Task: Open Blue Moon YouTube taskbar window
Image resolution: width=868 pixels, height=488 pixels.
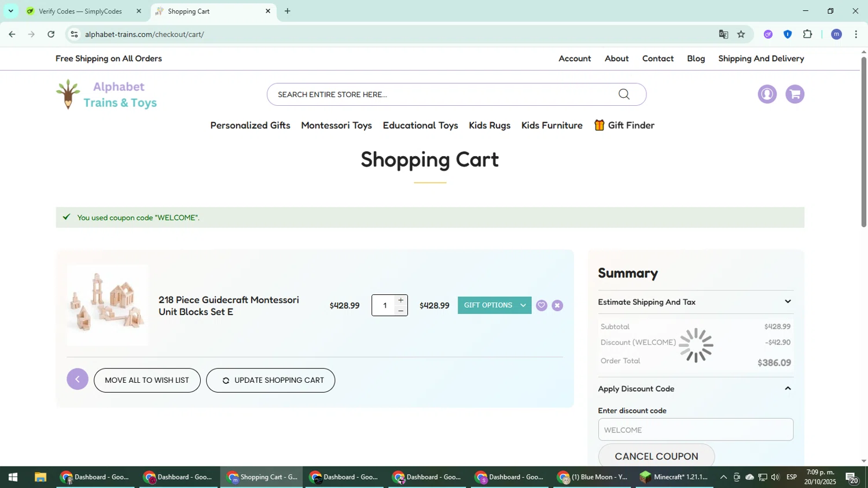Action: [x=592, y=477]
